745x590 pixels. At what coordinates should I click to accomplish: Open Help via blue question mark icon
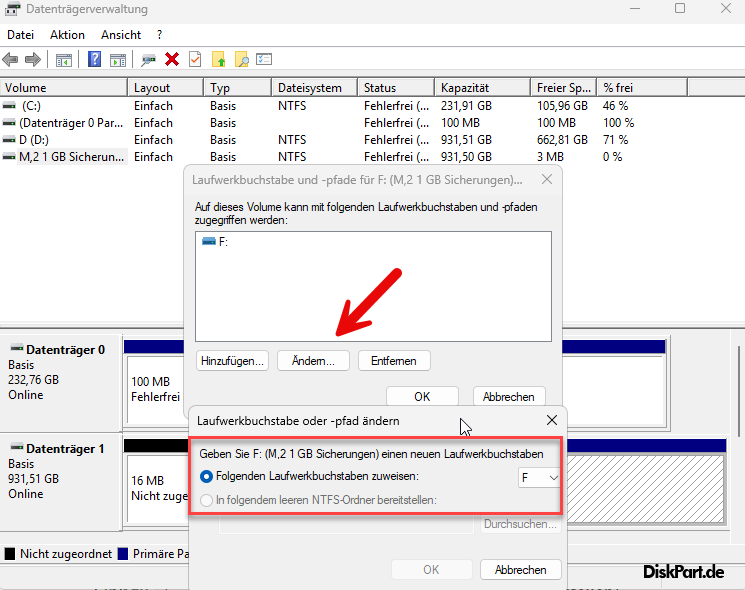point(95,60)
